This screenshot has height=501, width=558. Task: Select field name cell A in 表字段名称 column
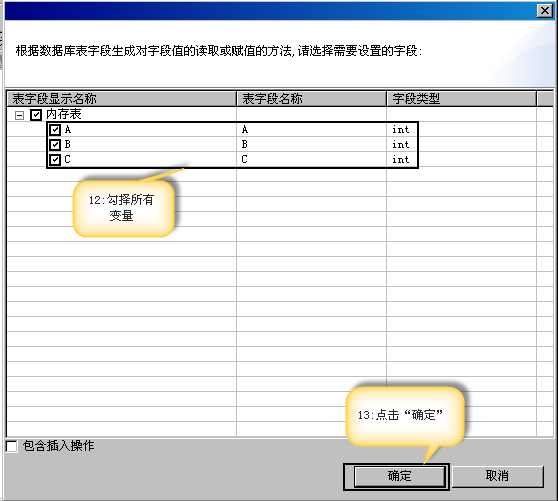click(x=244, y=130)
